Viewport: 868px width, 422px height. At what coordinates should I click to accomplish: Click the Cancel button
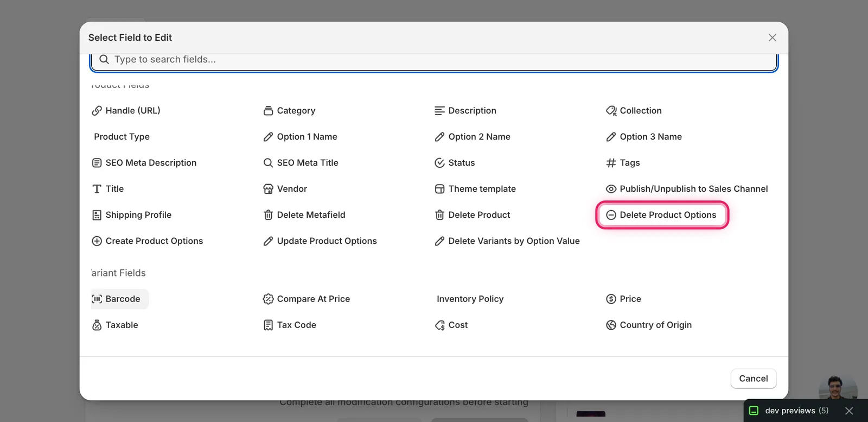[754, 379]
